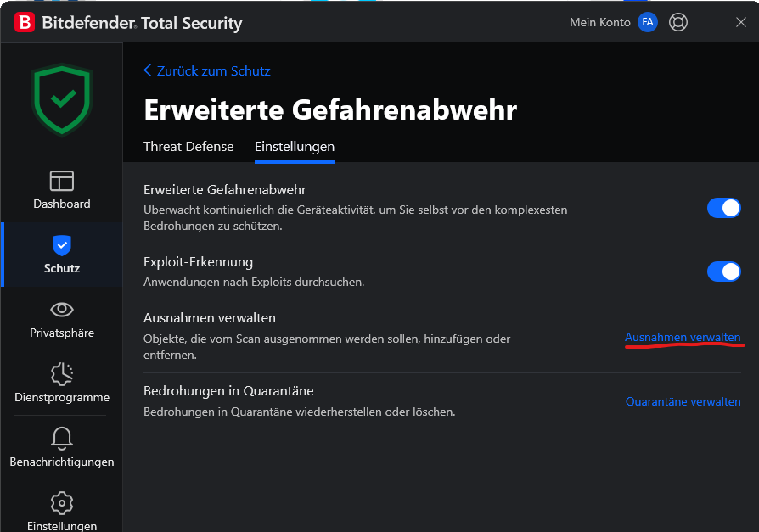Minimize the Bitdefender window

[713, 23]
